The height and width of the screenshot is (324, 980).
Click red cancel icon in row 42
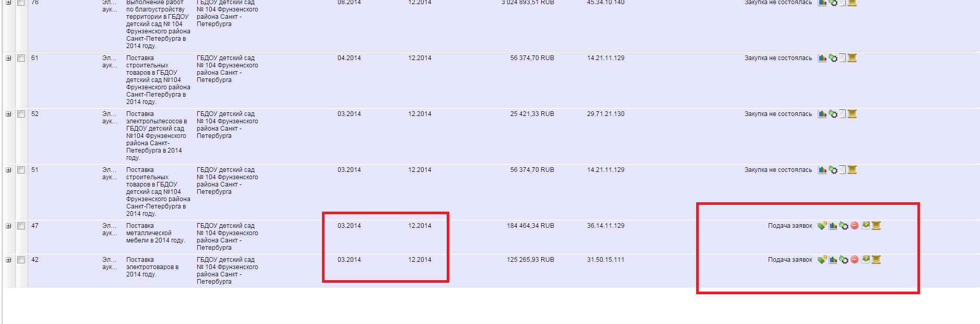[854, 260]
